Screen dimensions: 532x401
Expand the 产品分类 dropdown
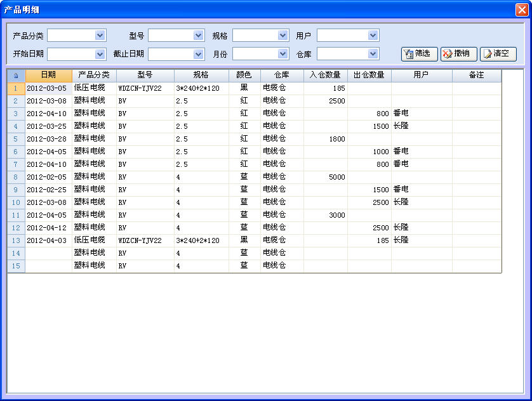point(100,36)
